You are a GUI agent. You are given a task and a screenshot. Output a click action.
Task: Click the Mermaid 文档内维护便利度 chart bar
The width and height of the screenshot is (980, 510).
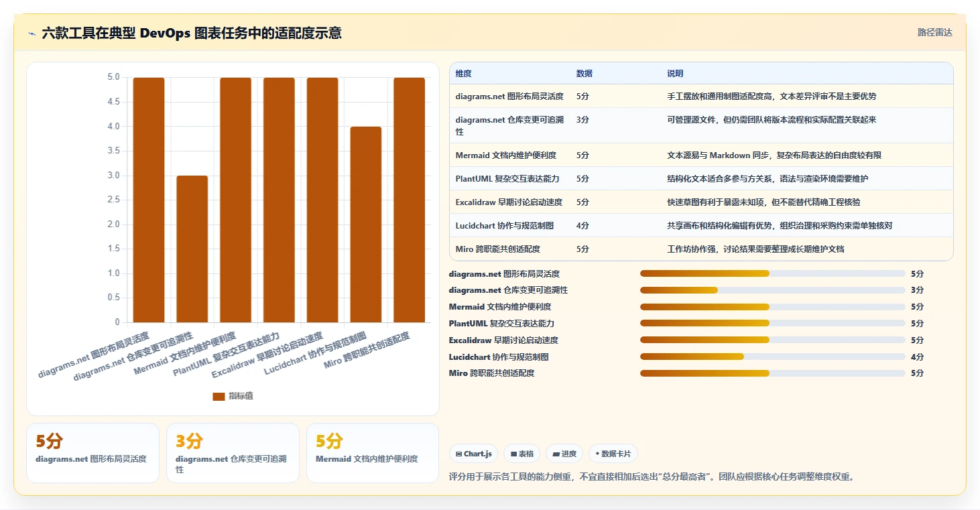(236, 200)
